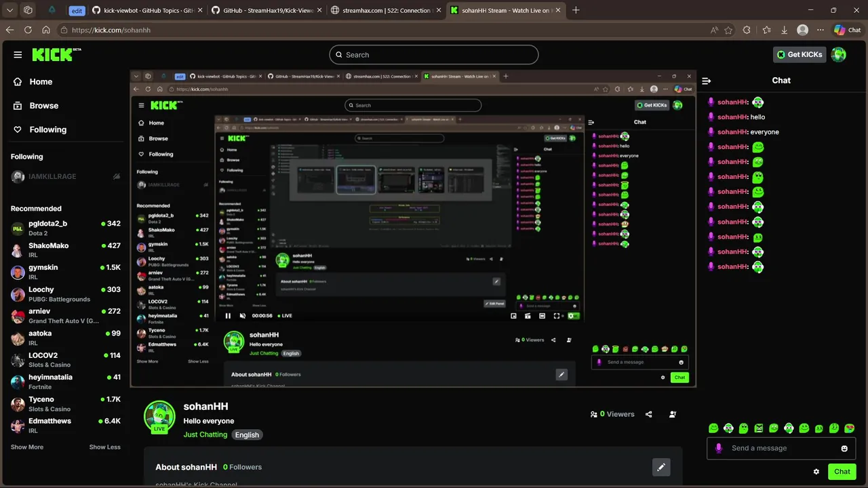The width and height of the screenshot is (868, 488).
Task: Click the purple microphone icon in chat input
Action: [719, 448]
